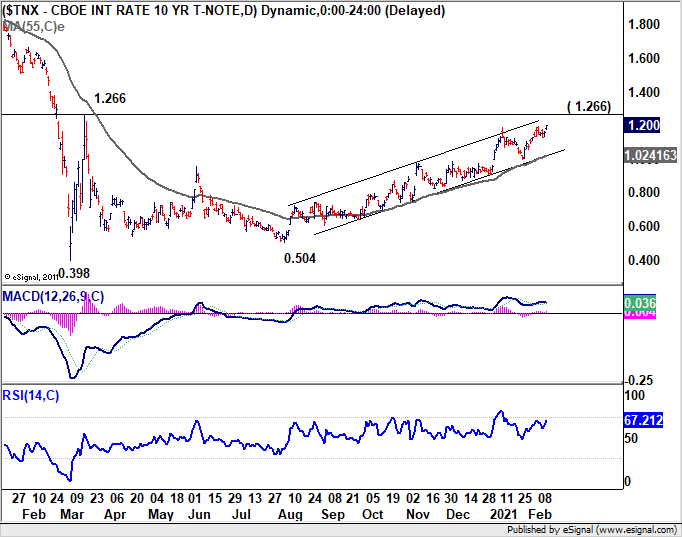The height and width of the screenshot is (537, 682).
Task: Select the RSI(14,C) indicator label
Action: (x=30, y=395)
